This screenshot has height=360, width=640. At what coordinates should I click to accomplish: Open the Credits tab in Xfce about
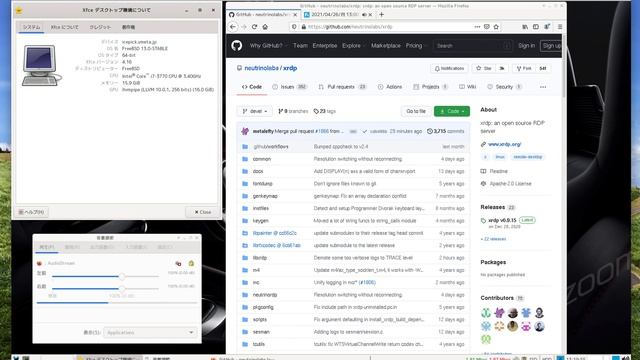[100, 27]
